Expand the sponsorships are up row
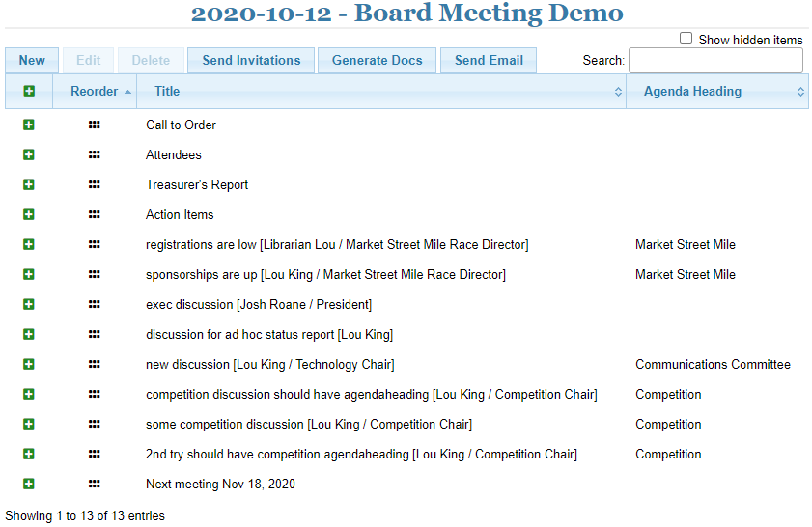The height and width of the screenshot is (527, 812). coord(28,274)
